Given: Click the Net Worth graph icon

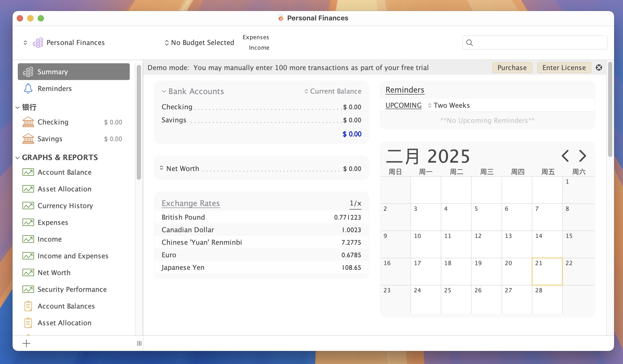Looking at the screenshot, I should tap(28, 273).
